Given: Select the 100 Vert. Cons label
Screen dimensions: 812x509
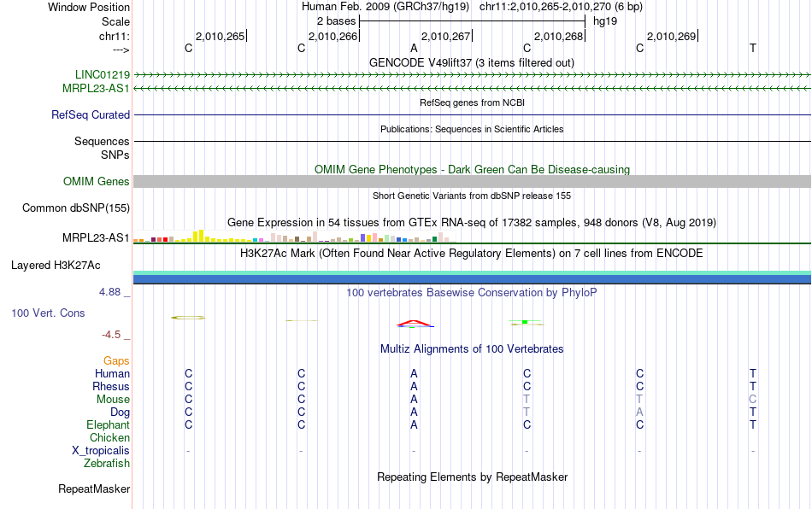Looking at the screenshot, I should coord(48,313).
